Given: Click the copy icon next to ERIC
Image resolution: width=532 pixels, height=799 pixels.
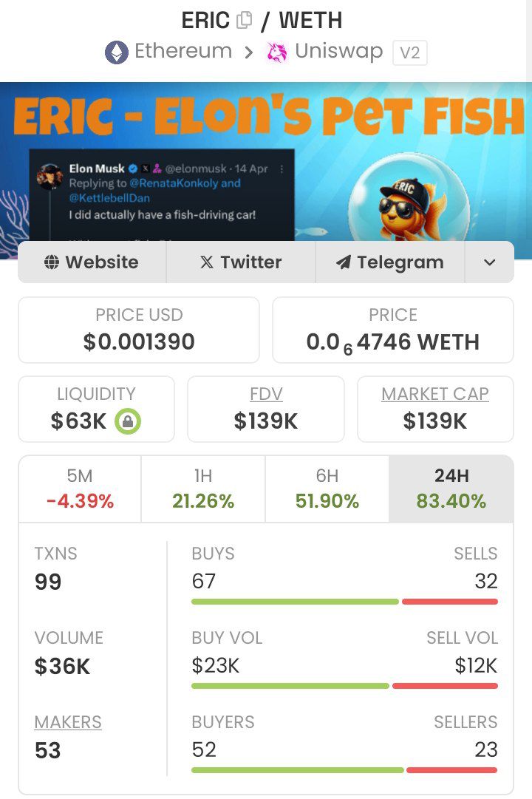Looking at the screenshot, I should [x=244, y=21].
